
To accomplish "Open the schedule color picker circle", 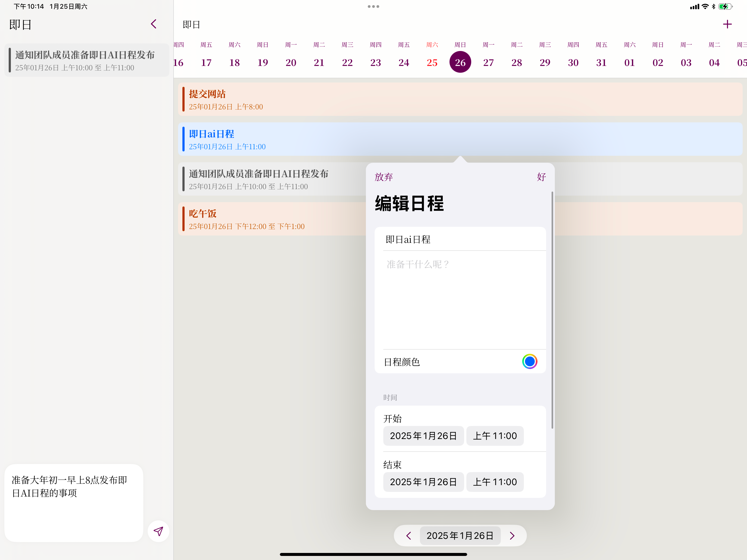I will point(529,361).
